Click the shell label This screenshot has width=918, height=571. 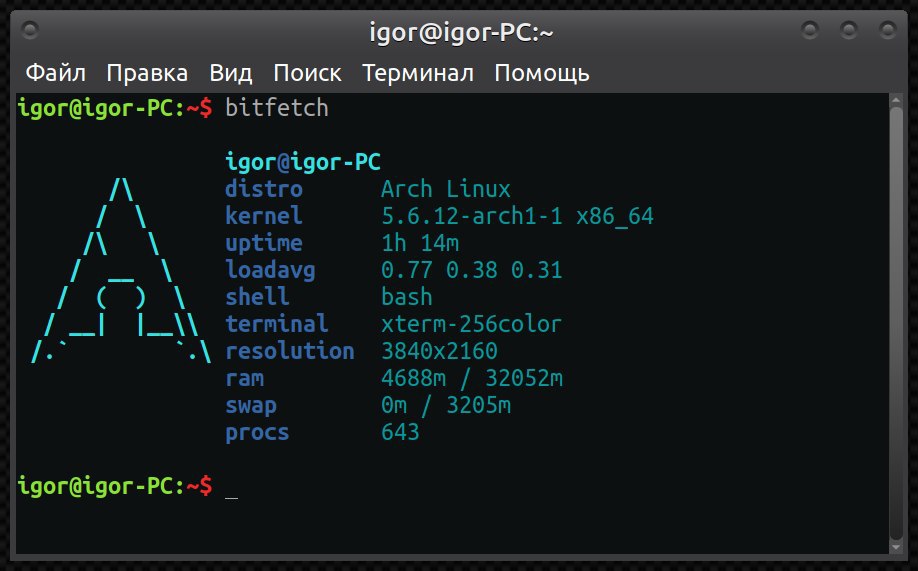point(258,296)
